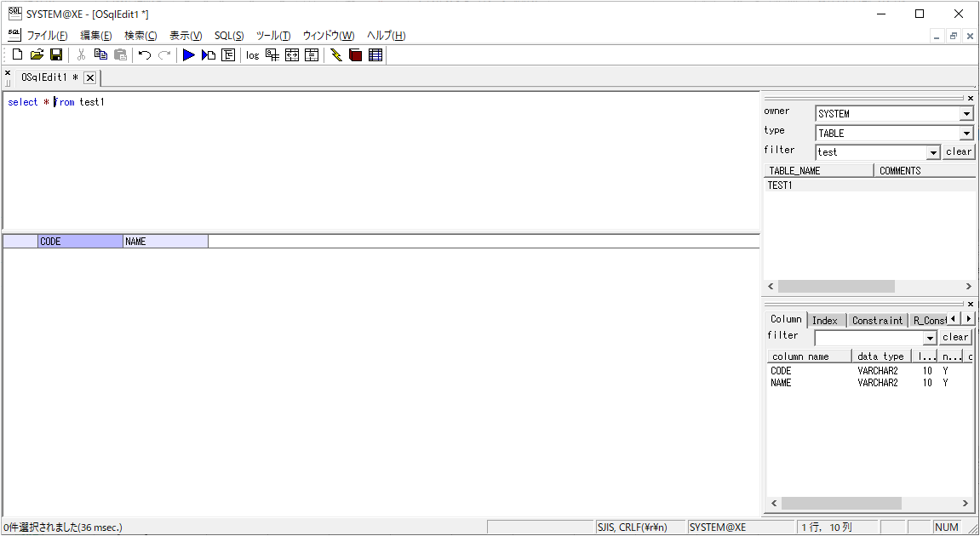
Task: Select the NAME VARCHAR2 column row
Action: pyautogui.click(x=871, y=383)
